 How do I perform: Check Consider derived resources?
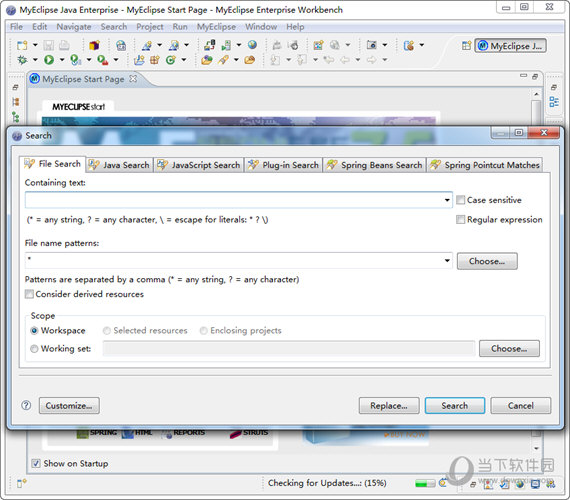(29, 294)
